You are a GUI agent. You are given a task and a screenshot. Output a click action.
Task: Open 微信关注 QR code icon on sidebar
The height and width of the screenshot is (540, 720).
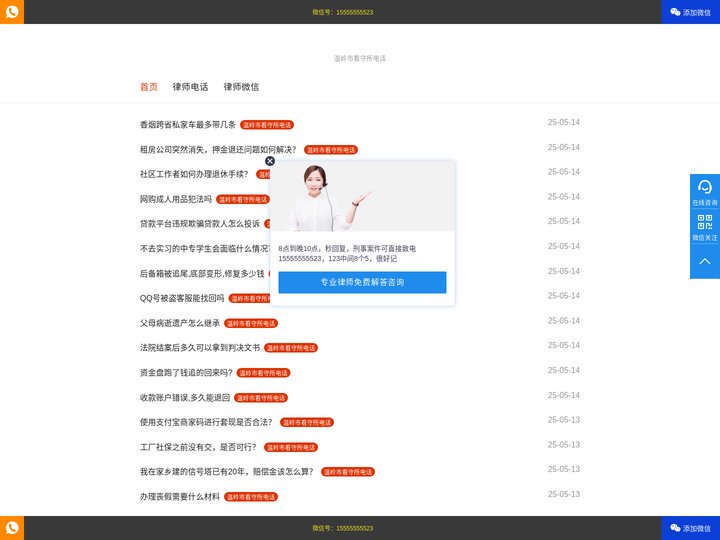click(705, 227)
